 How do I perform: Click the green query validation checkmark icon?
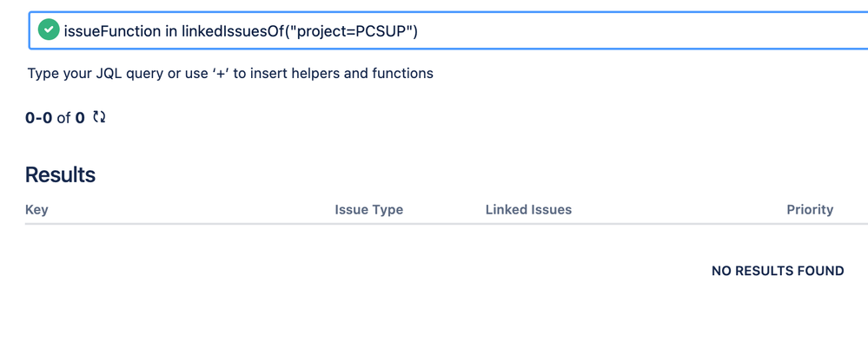49,30
